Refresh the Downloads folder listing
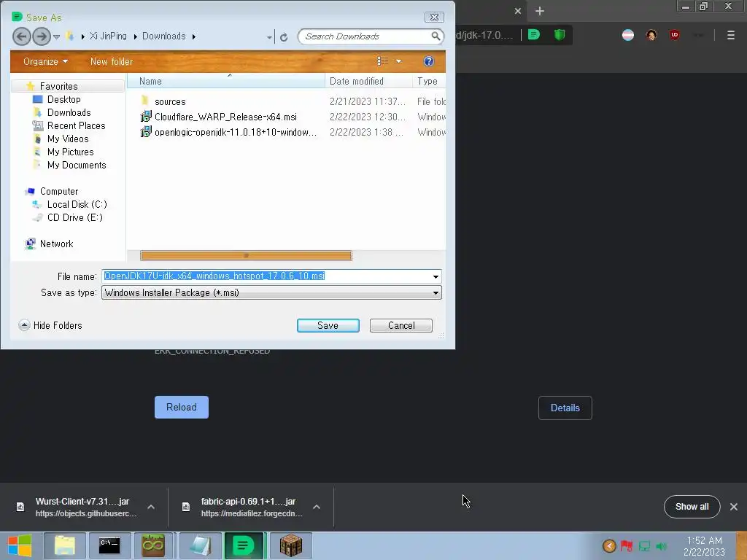 point(284,37)
